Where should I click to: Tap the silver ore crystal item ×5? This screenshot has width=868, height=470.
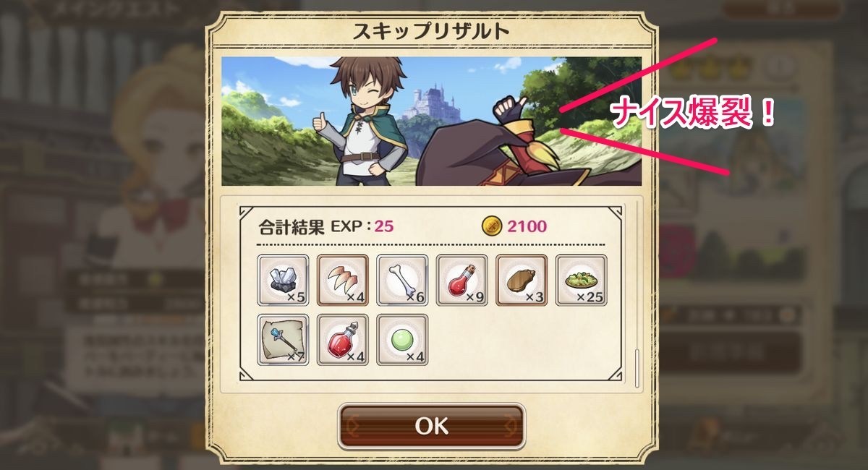(x=284, y=281)
